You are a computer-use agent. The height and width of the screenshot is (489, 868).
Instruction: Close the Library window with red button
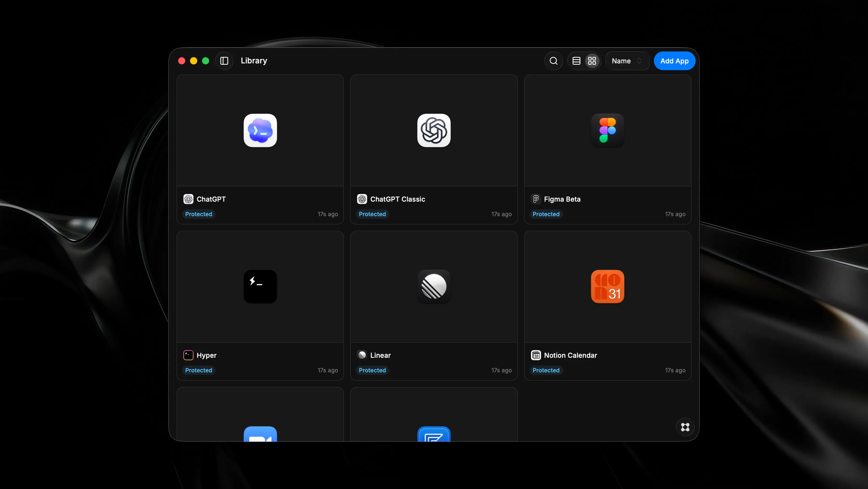pos(182,61)
